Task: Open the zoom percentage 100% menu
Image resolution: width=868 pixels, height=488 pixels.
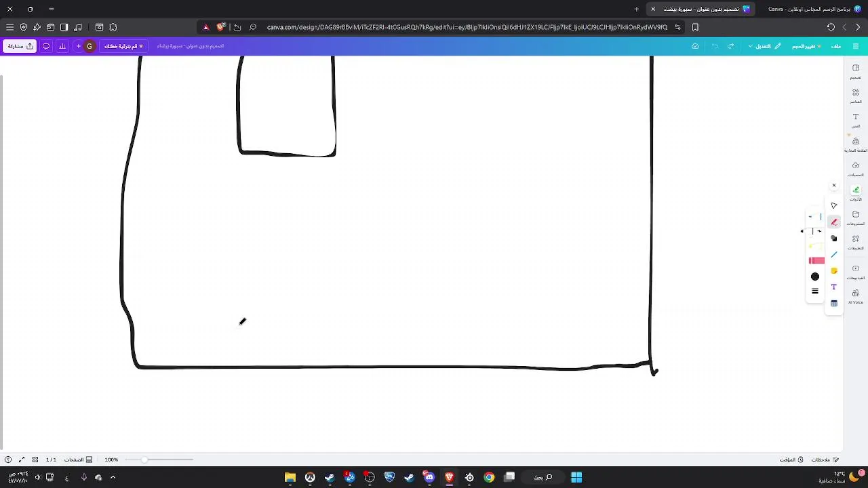Action: point(111,460)
